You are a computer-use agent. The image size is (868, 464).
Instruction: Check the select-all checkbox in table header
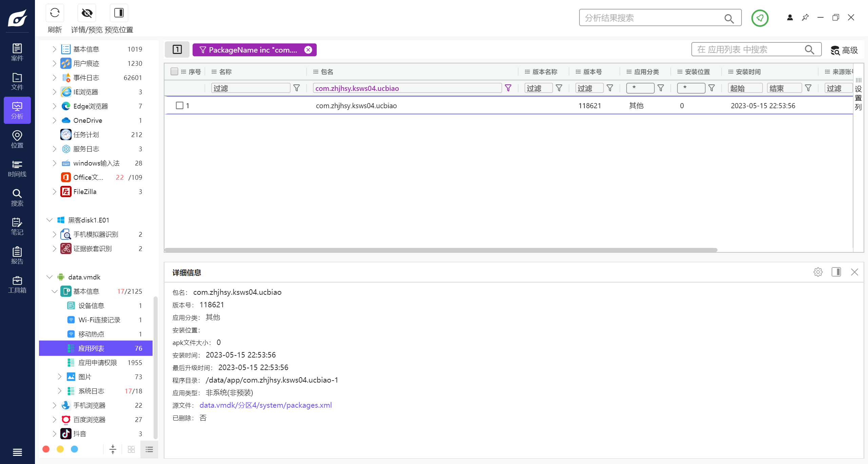pyautogui.click(x=174, y=72)
